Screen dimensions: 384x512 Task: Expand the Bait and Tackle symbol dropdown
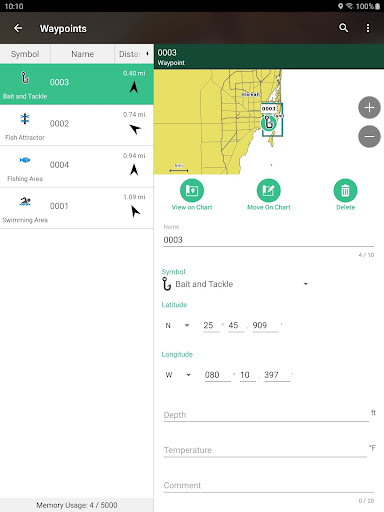(235, 284)
